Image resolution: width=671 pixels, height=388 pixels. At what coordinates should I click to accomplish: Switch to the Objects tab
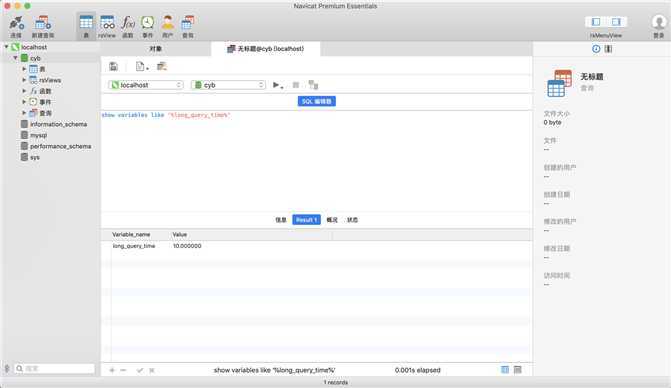point(156,49)
